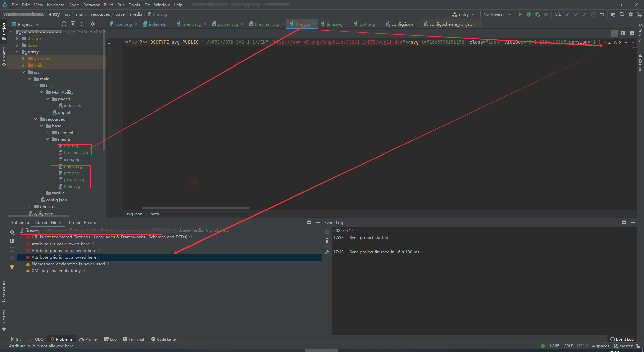Viewport: 644px width, 352px height.
Task: Push commits with the Git green arrow
Action: [x=585, y=14]
